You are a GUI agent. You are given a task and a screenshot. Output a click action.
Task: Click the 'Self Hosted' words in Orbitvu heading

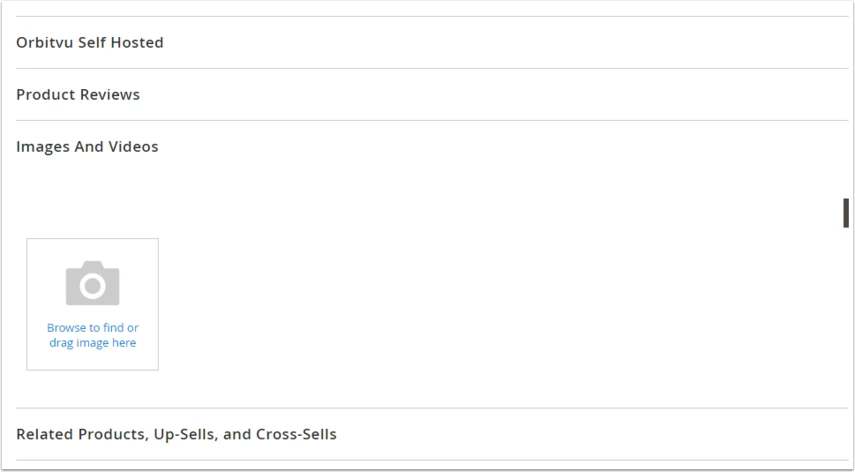tap(121, 43)
